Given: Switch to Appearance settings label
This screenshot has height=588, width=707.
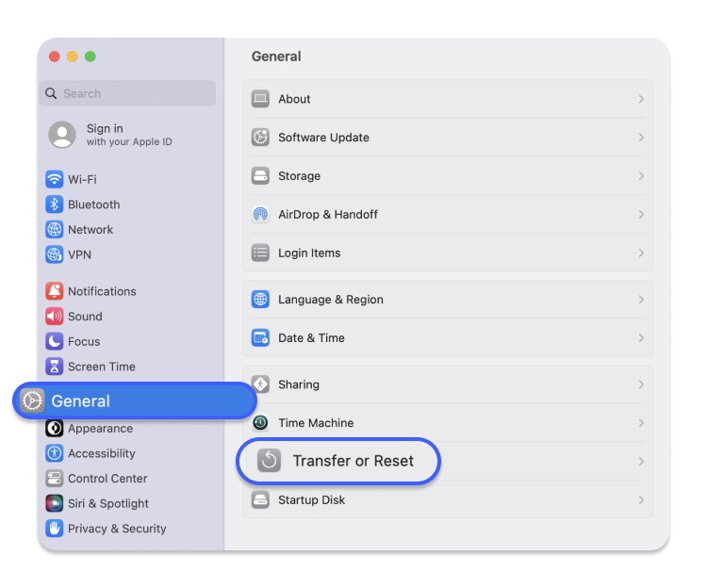Looking at the screenshot, I should click(100, 428).
